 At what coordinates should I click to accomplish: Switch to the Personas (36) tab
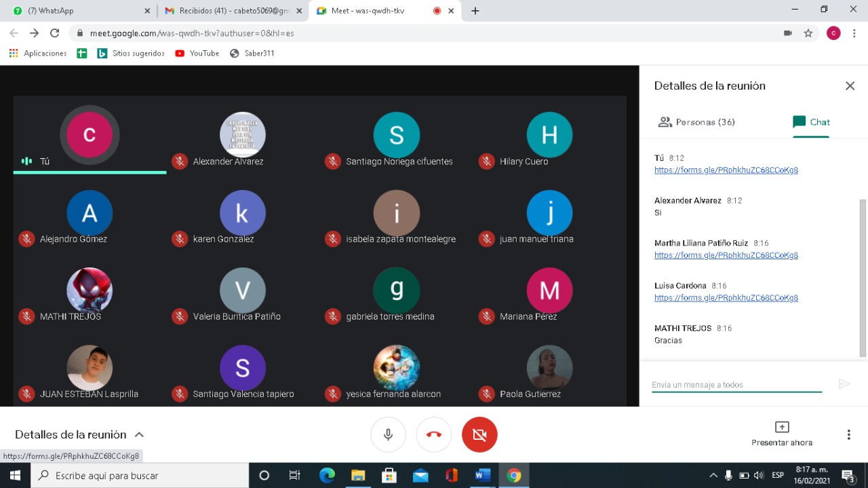coord(696,122)
